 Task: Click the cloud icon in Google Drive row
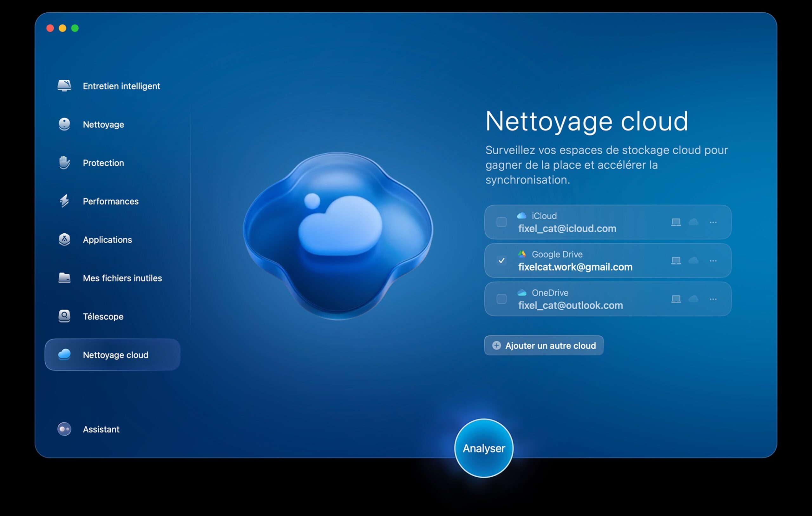693,261
